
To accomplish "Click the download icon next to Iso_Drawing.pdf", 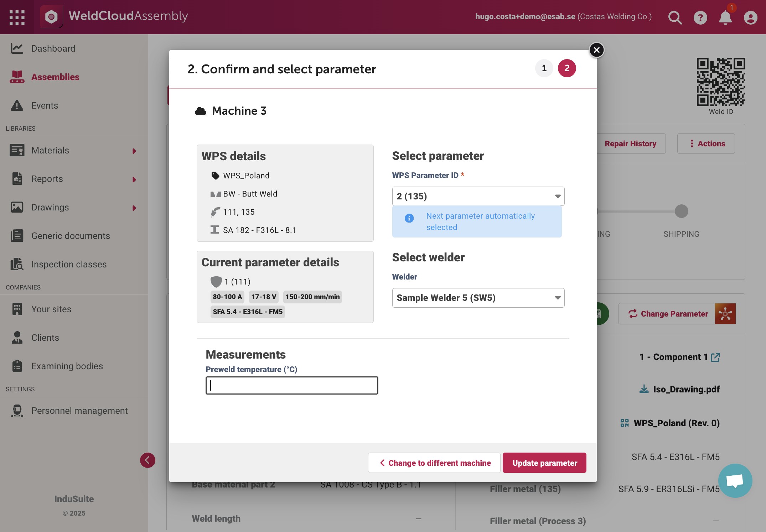I will point(644,389).
